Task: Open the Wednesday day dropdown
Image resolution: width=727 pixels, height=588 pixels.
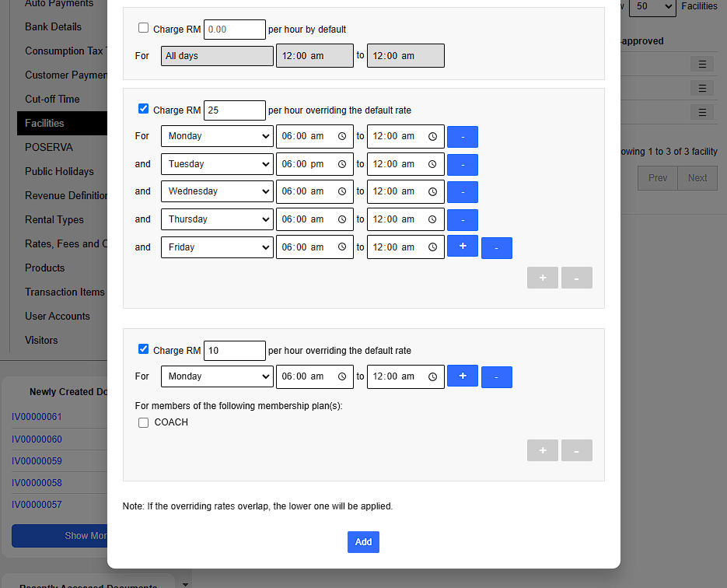Action: click(x=217, y=191)
